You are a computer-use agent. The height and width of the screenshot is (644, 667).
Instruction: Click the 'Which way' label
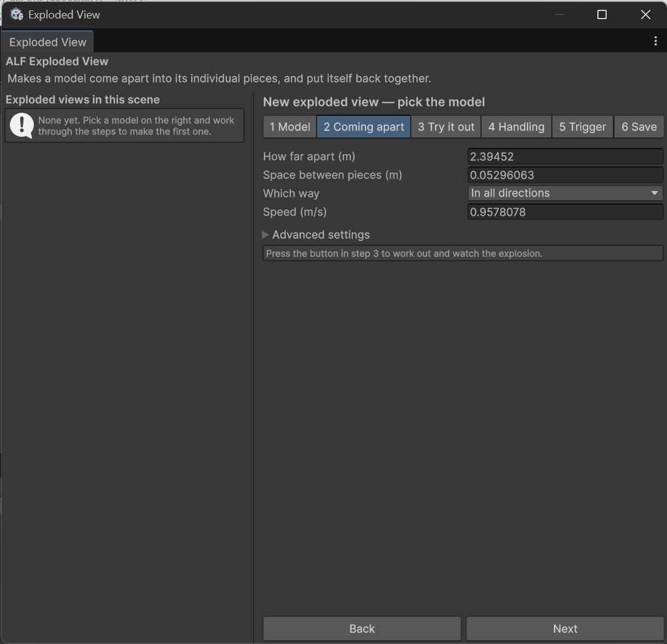[x=291, y=194]
